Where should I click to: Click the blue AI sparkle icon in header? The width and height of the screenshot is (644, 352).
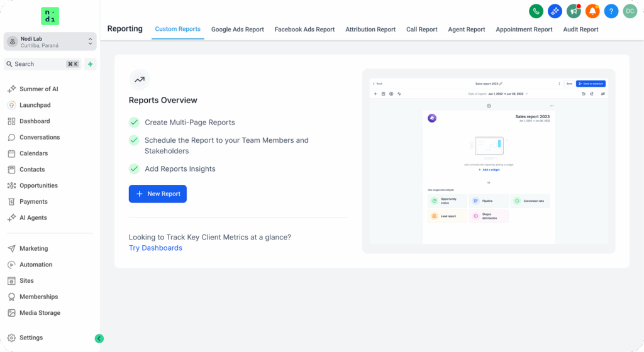tap(555, 11)
